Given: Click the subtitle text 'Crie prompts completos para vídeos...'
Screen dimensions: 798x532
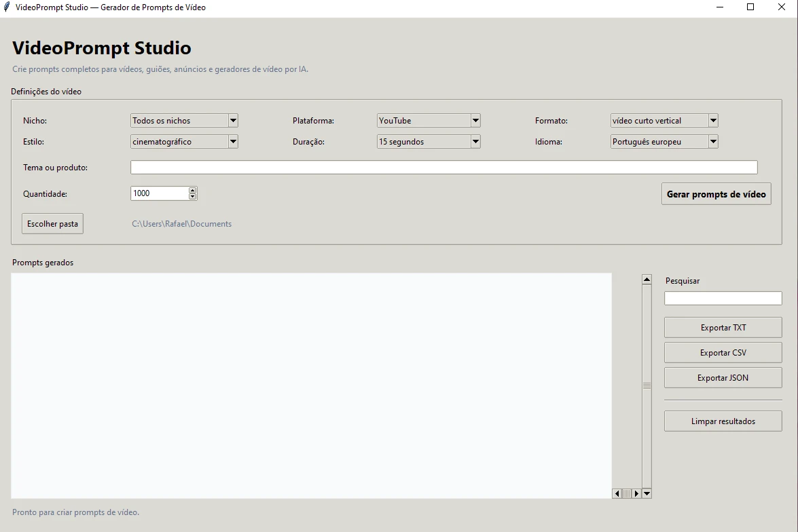Looking at the screenshot, I should (160, 69).
